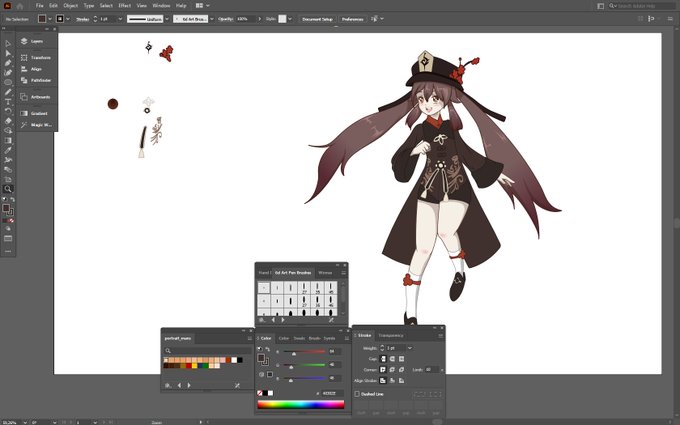The height and width of the screenshot is (425, 680).
Task: Click the red R slider in Color panel
Action: 304,352
